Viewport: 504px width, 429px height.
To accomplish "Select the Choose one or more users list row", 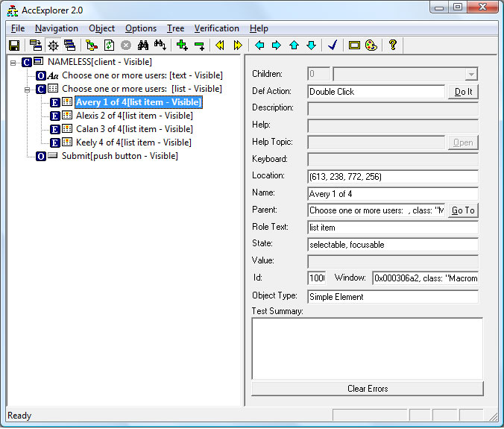I will 142,89.
